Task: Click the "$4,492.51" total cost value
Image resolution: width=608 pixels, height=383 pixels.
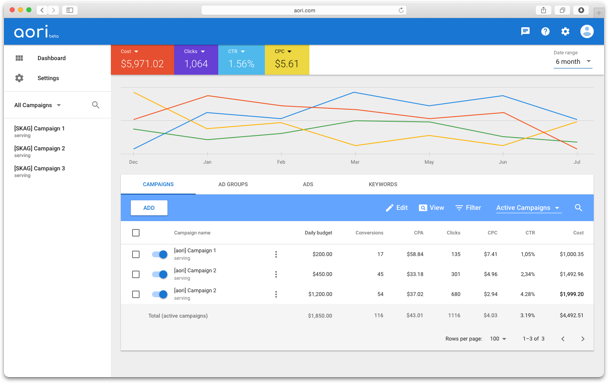Action: tap(572, 316)
